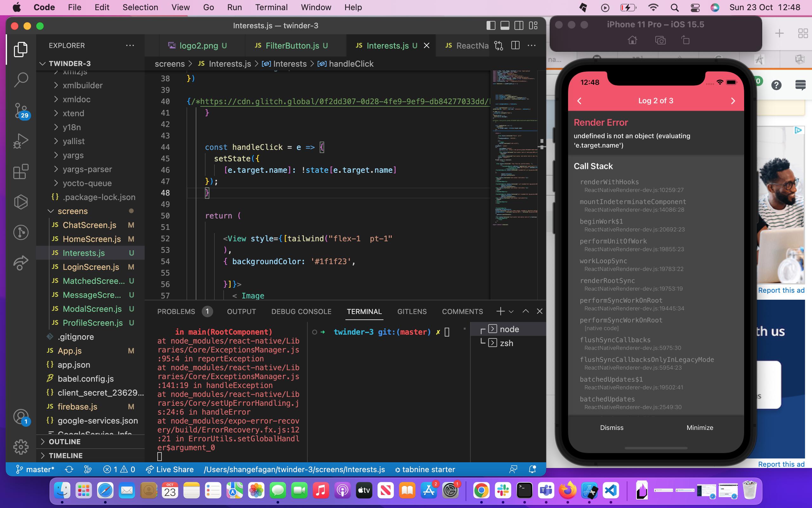Viewport: 812px width, 508px height.
Task: Select the node terminal instance
Action: [508, 329]
